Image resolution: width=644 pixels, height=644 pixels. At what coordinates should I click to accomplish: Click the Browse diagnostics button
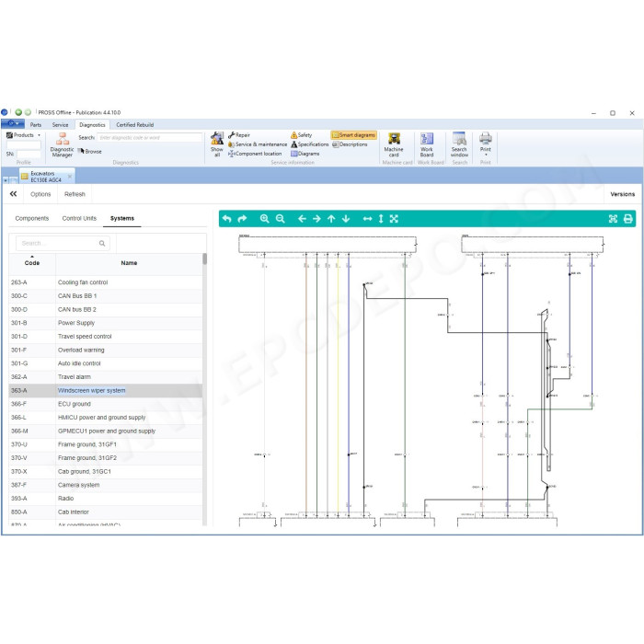(x=90, y=152)
